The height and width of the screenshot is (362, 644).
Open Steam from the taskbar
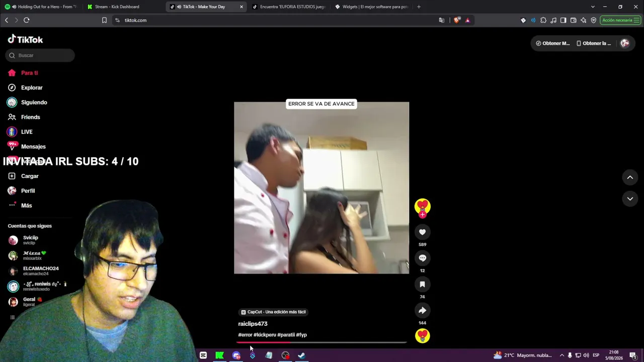point(301,355)
